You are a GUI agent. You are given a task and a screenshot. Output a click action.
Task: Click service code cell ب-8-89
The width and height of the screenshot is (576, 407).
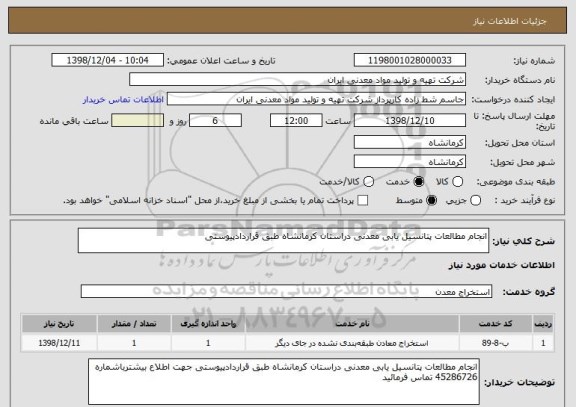coord(496,343)
